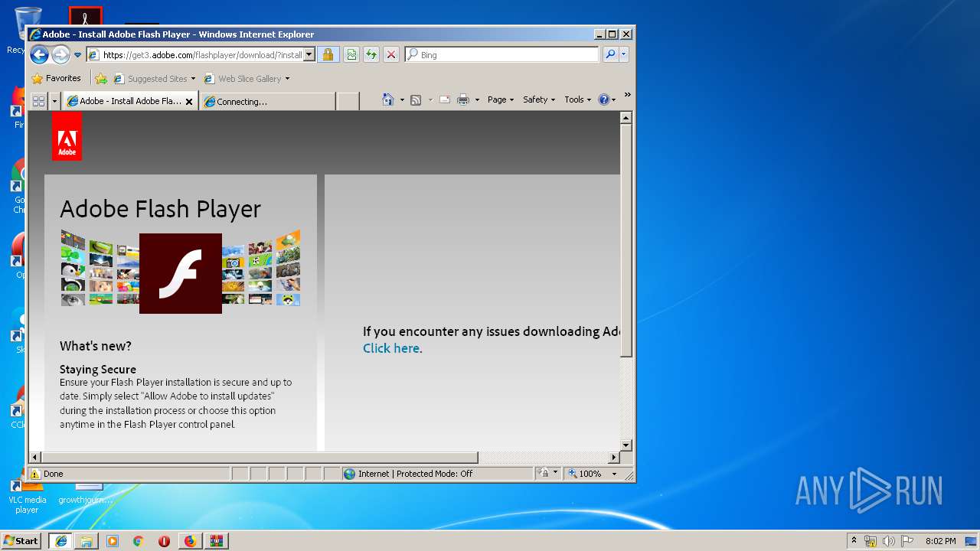Open Windows Explorer from the taskbar
980x551 pixels.
[87, 541]
